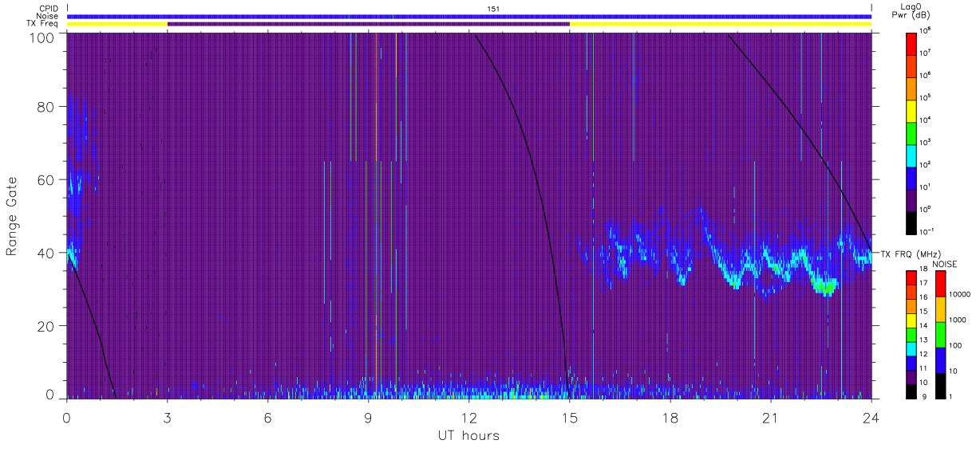
Task: Click the y-axis tick label '20'
Action: [x=45, y=326]
